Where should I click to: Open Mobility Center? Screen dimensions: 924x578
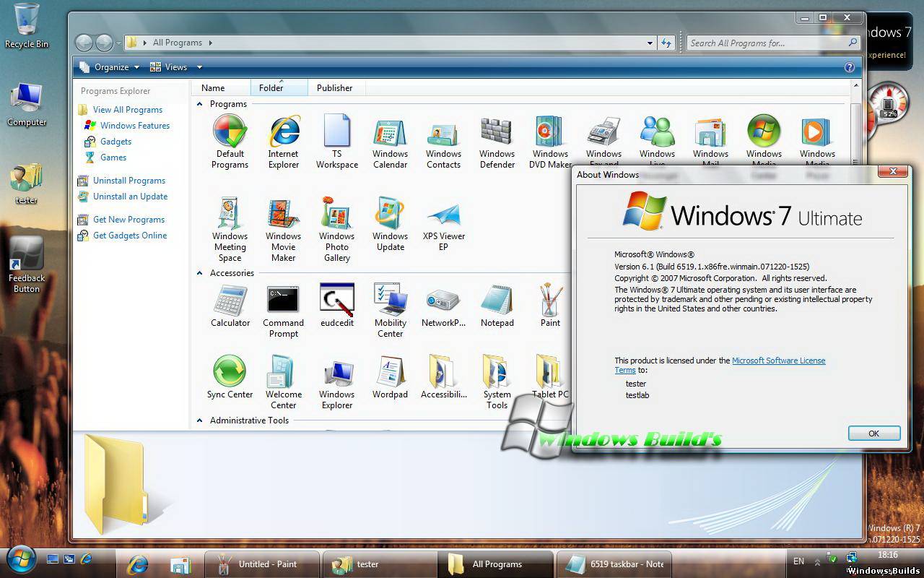pos(391,311)
